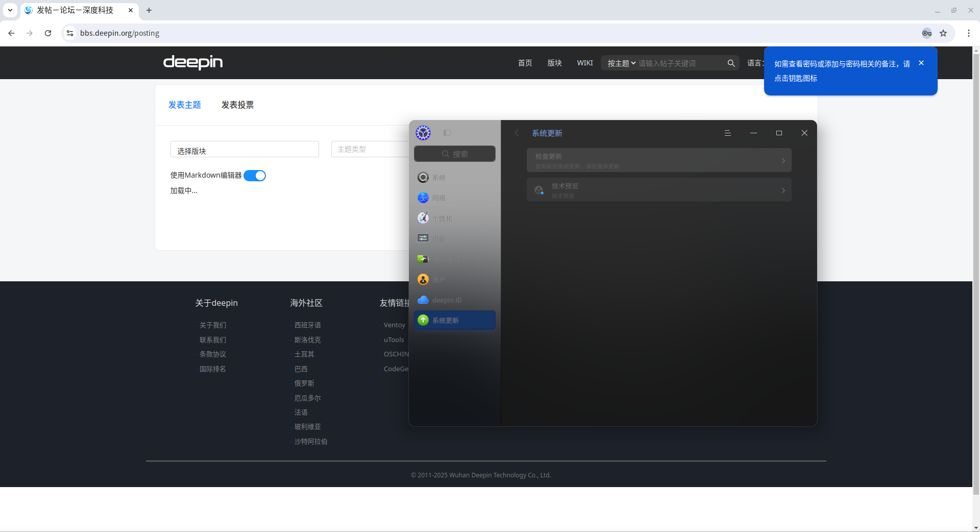Switch to the 发表投票 tab

point(237,105)
